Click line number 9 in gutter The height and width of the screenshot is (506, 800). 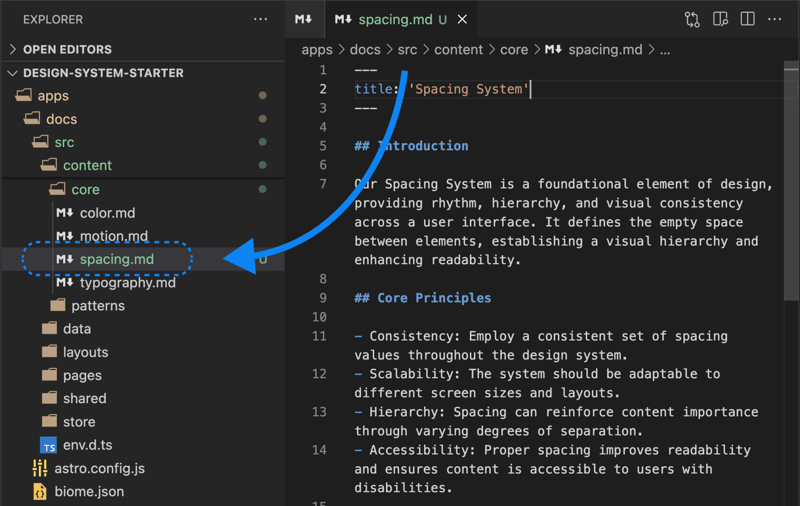click(x=323, y=298)
